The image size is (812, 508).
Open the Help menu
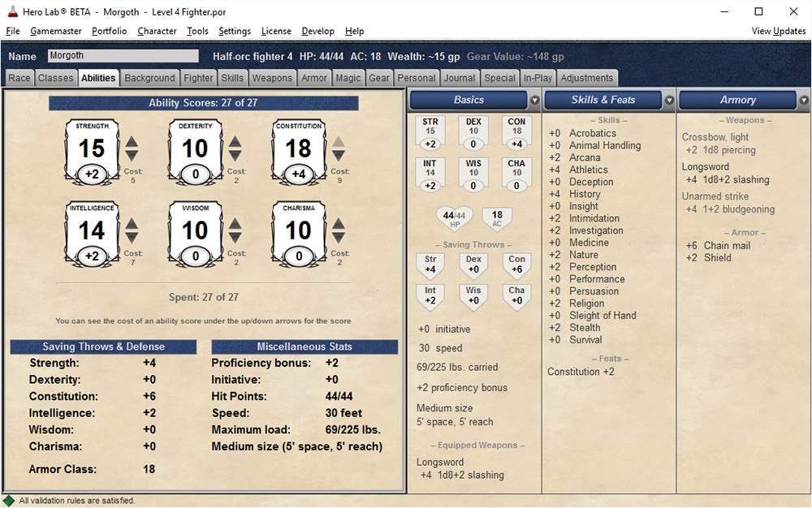355,31
